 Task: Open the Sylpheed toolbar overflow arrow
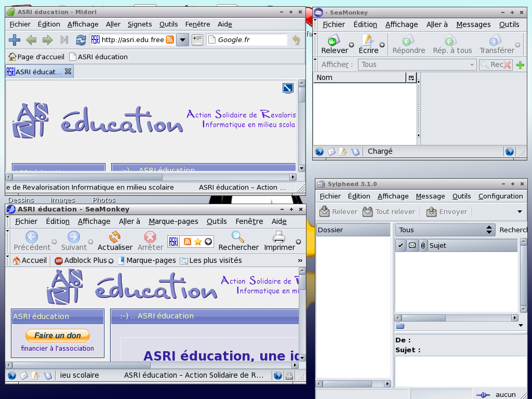pos(520,212)
